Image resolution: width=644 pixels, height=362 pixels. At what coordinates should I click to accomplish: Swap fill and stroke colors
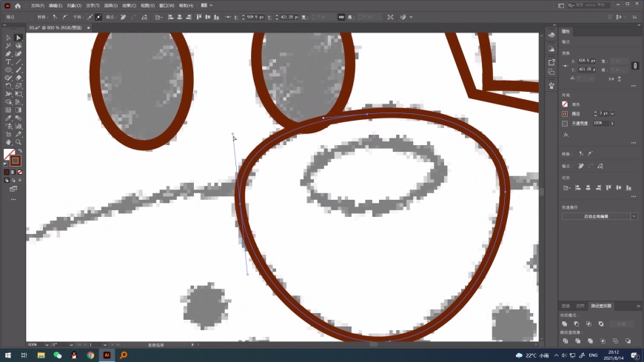[19, 151]
